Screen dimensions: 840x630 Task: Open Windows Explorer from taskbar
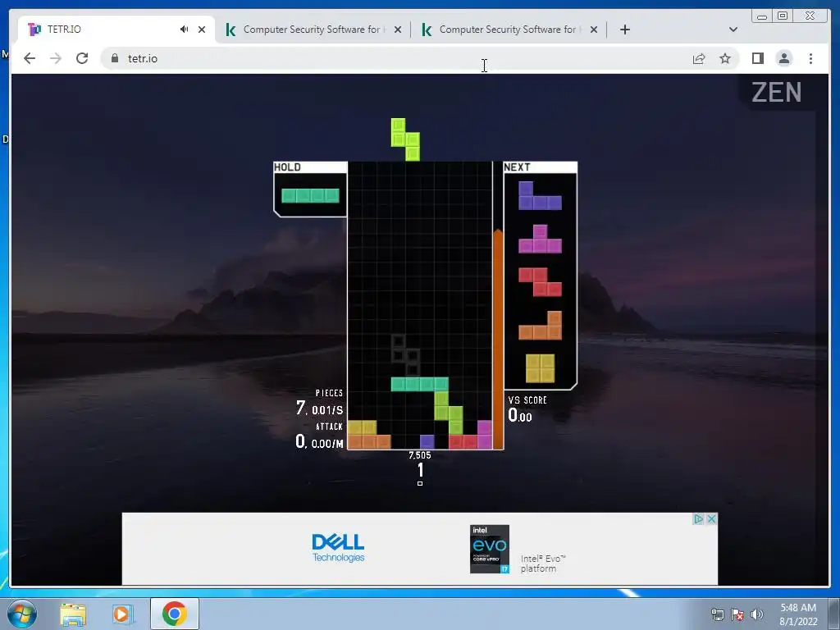click(73, 614)
